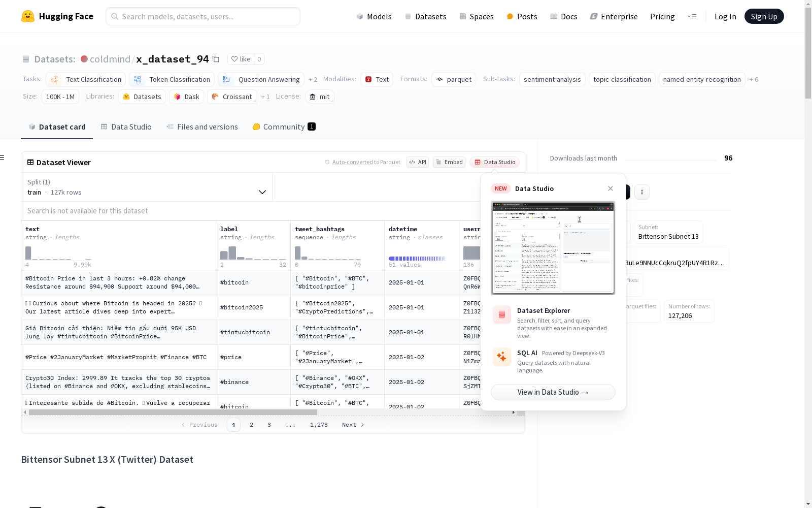Click the Data Studio viewer button
Viewport: 812px width, 508px height.
494,162
